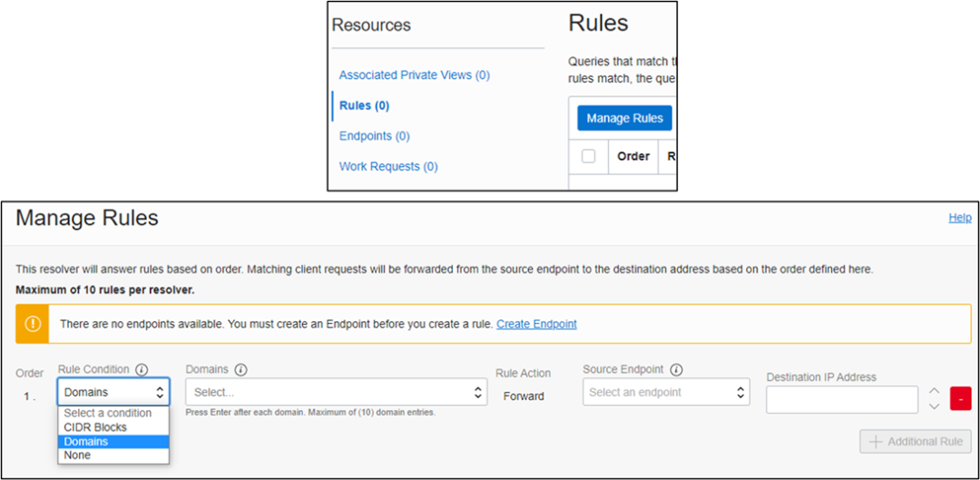Open the Rule Condition dropdown
Viewport: 980px width, 480px height.
113,392
